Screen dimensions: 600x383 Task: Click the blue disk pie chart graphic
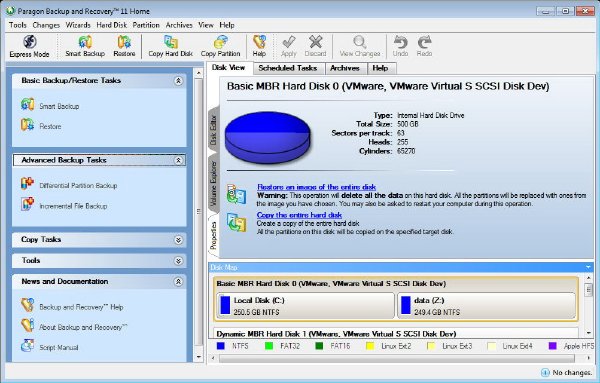click(267, 137)
